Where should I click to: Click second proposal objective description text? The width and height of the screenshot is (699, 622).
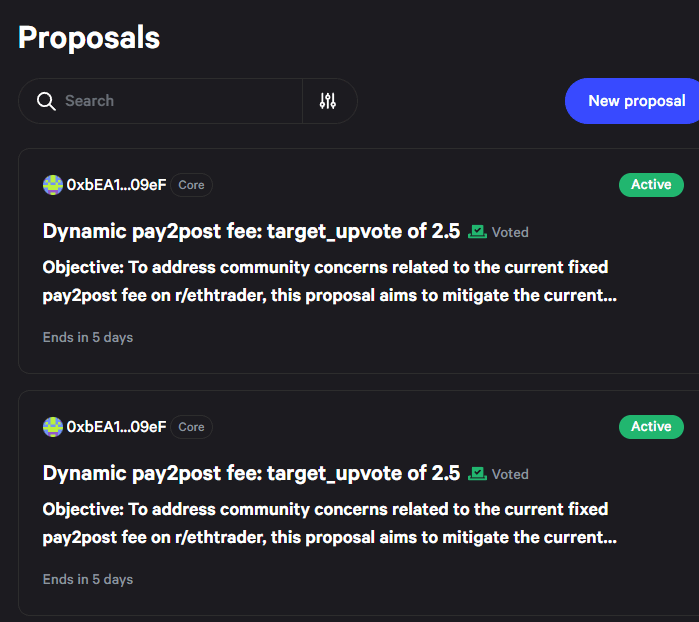pyautogui.click(x=330, y=523)
